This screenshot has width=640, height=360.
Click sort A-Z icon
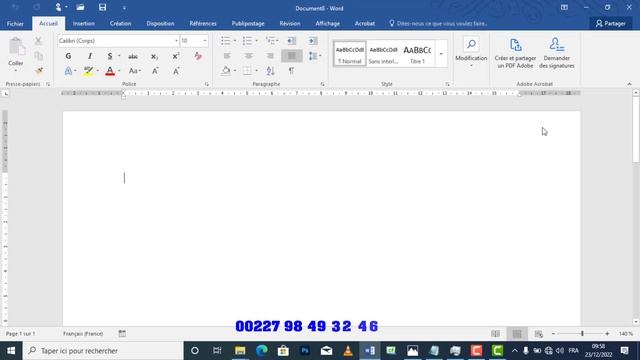tap(270, 71)
